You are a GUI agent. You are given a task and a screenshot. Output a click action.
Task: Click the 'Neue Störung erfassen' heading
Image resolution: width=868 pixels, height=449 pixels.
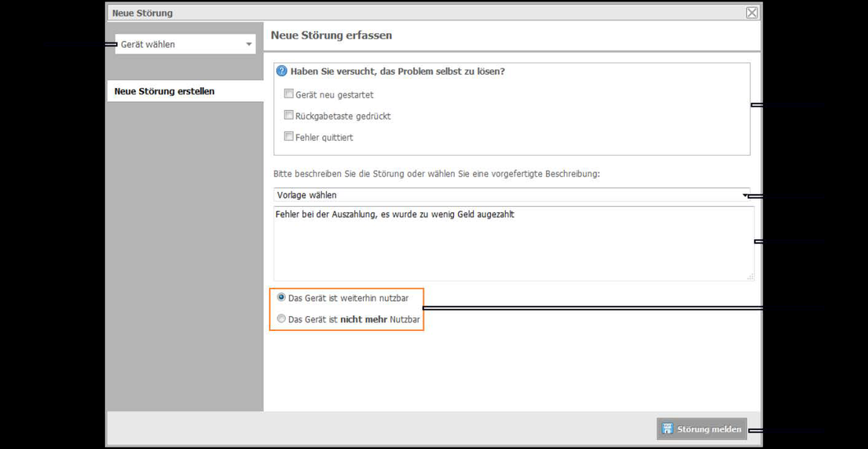pos(331,35)
